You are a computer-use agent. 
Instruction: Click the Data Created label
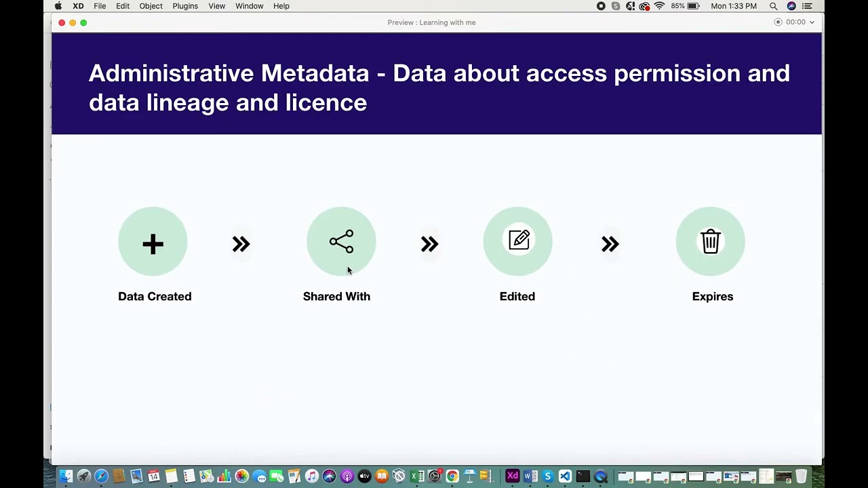click(155, 296)
